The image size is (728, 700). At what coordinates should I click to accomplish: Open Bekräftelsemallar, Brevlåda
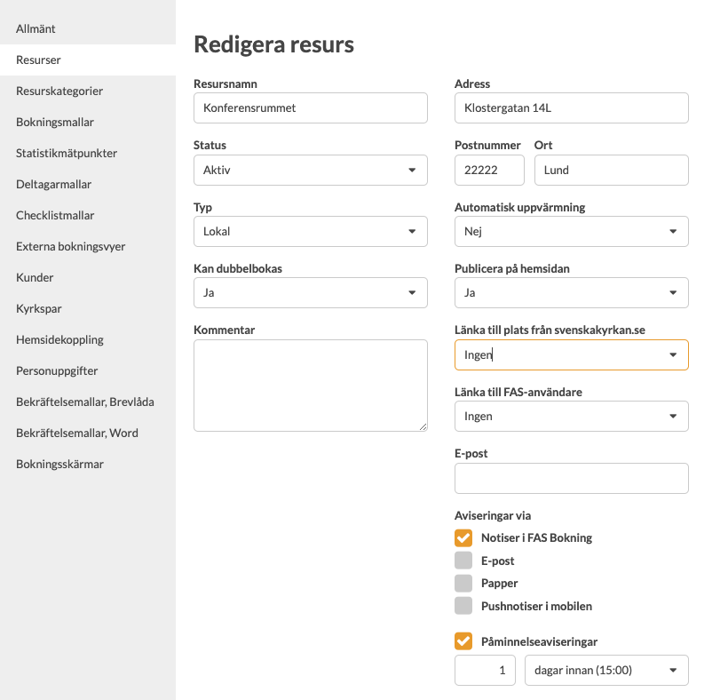pyautogui.click(x=88, y=402)
